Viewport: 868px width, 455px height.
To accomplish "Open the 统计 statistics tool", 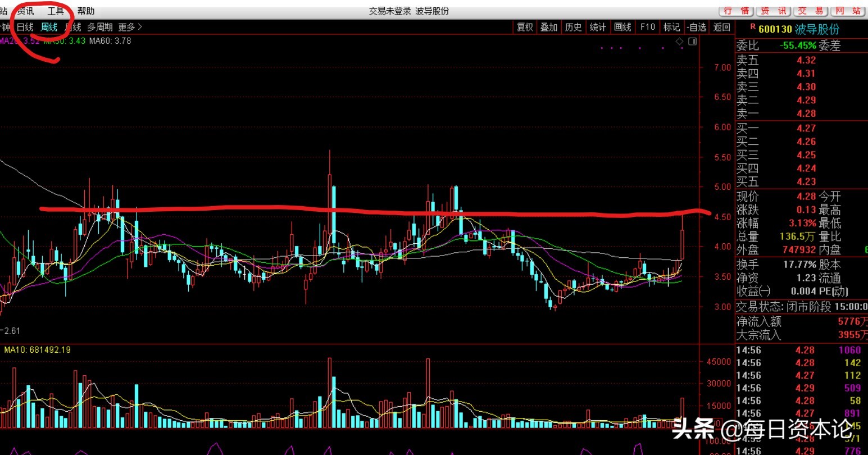I will [x=598, y=27].
